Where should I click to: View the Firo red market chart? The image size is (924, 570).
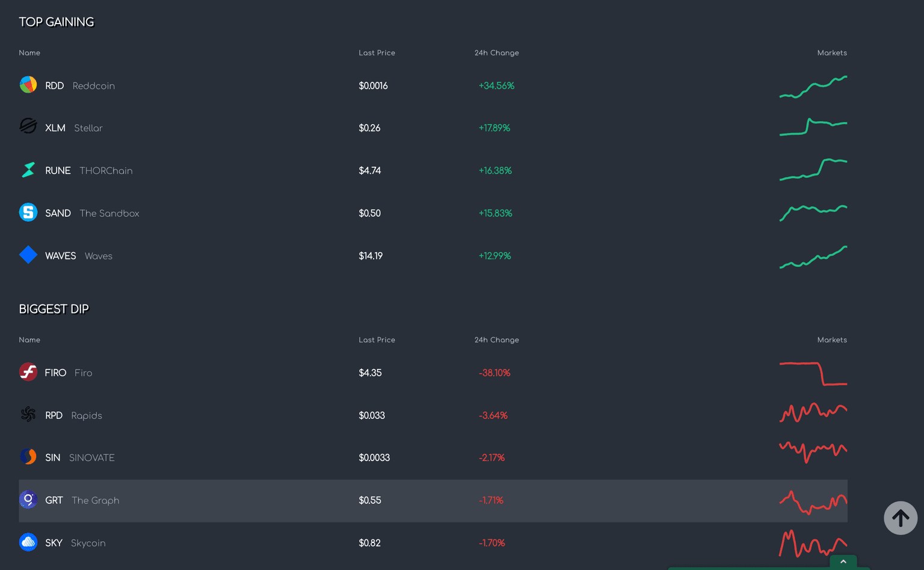813,373
